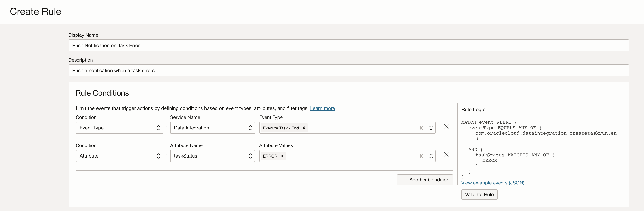The width and height of the screenshot is (644, 211).
Task: Open the Event Type condition dropdown
Action: coord(119,128)
